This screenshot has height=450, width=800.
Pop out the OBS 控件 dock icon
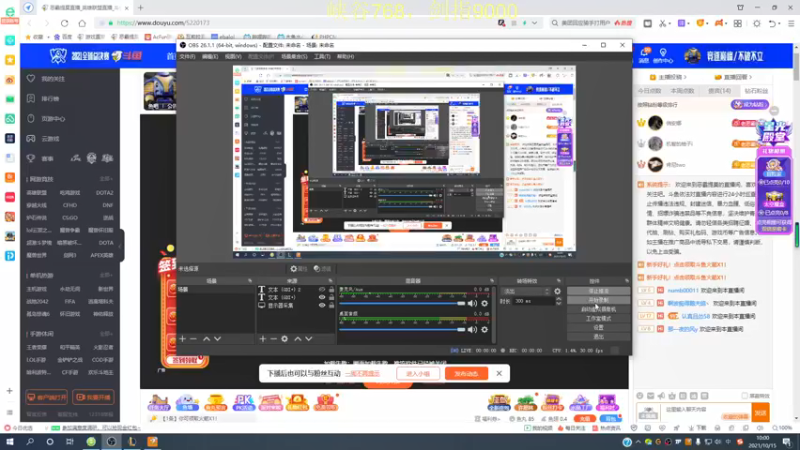(627, 281)
